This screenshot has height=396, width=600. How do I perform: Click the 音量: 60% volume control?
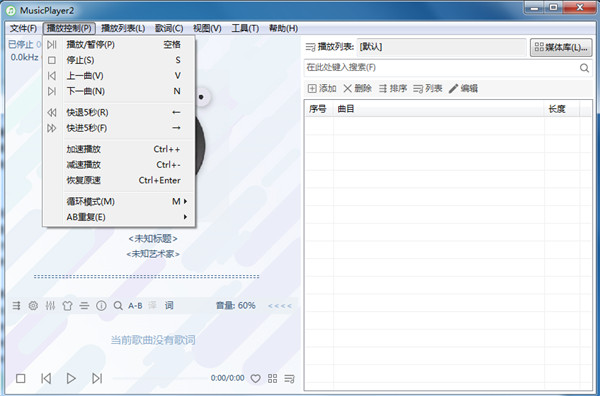(x=236, y=306)
